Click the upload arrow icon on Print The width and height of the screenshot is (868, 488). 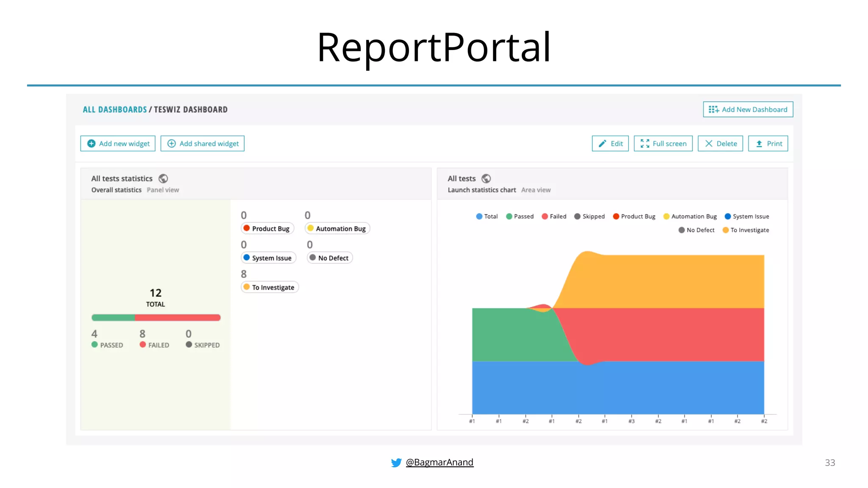[x=759, y=144]
